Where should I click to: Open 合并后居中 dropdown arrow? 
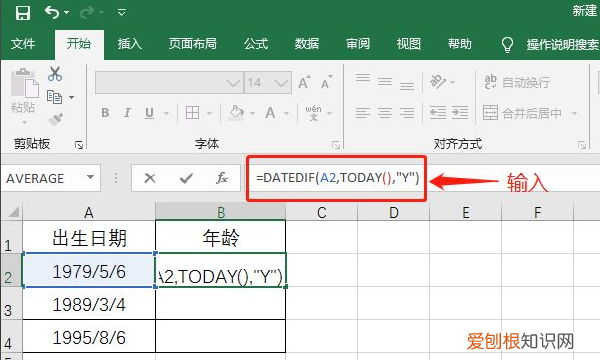click(x=574, y=113)
